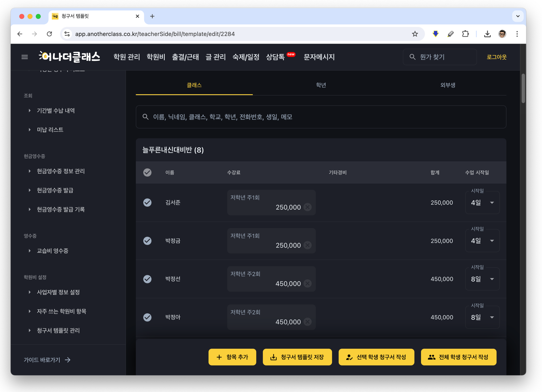This screenshot has width=542, height=392.
Task: Open 박정금's start day dropdown
Action: [482, 241]
